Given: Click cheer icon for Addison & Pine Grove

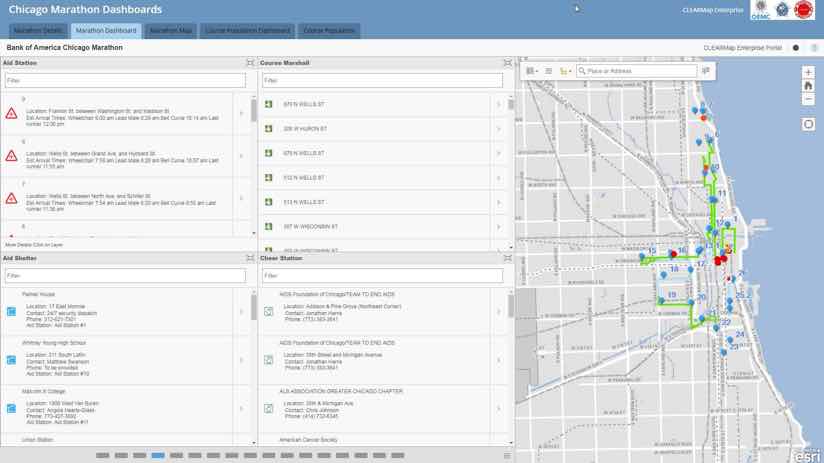Looking at the screenshot, I should pos(269,312).
